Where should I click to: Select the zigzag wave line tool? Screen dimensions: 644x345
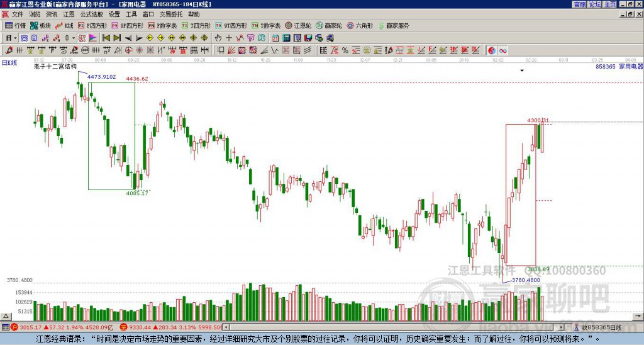pyautogui.click(x=275, y=50)
